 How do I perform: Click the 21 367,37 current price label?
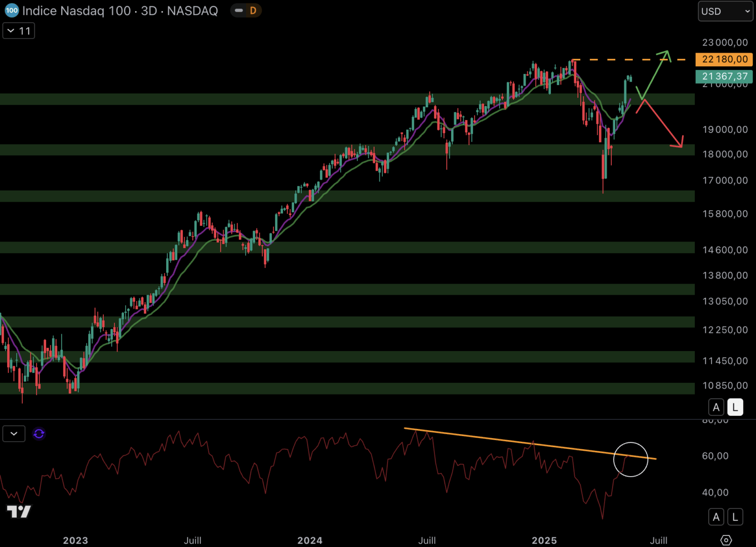[724, 76]
